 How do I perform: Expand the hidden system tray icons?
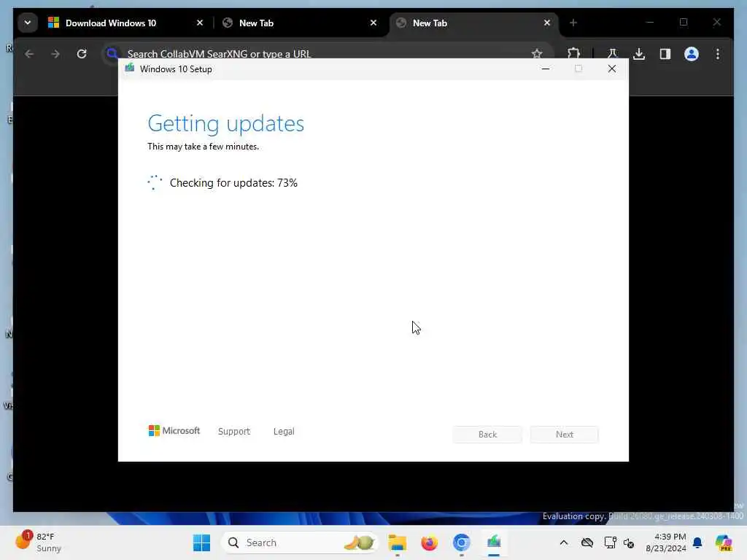click(x=564, y=542)
